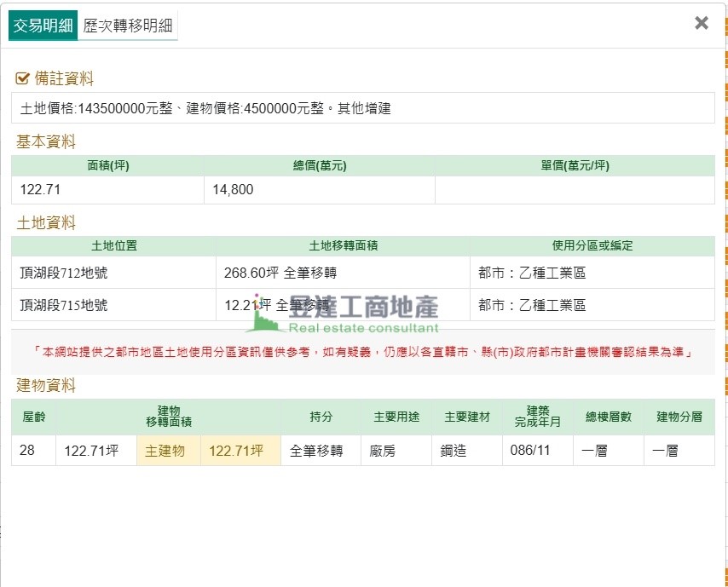Click the 頂湖段715地號 land entry
This screenshot has height=587, width=728.
click(x=64, y=305)
